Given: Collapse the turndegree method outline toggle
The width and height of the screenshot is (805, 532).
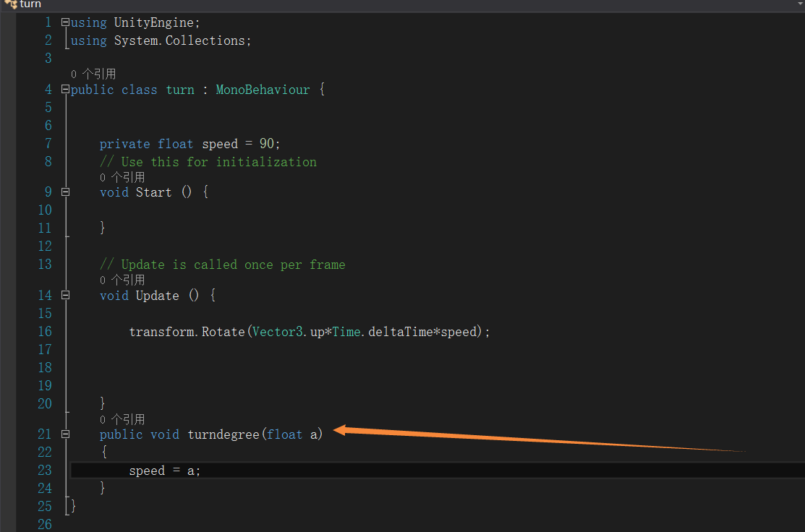Looking at the screenshot, I should (65, 434).
